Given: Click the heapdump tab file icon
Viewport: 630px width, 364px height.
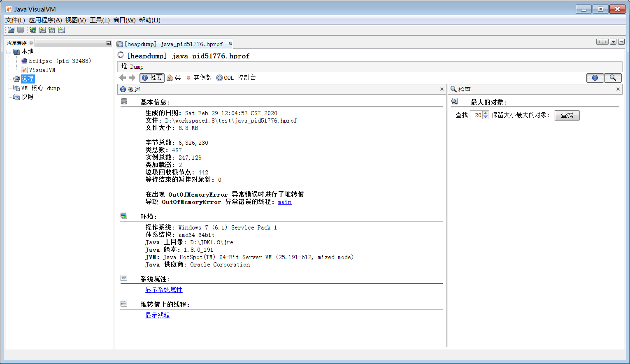Looking at the screenshot, I should 120,44.
